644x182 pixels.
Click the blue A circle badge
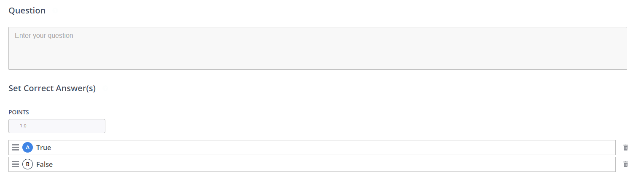27,148
